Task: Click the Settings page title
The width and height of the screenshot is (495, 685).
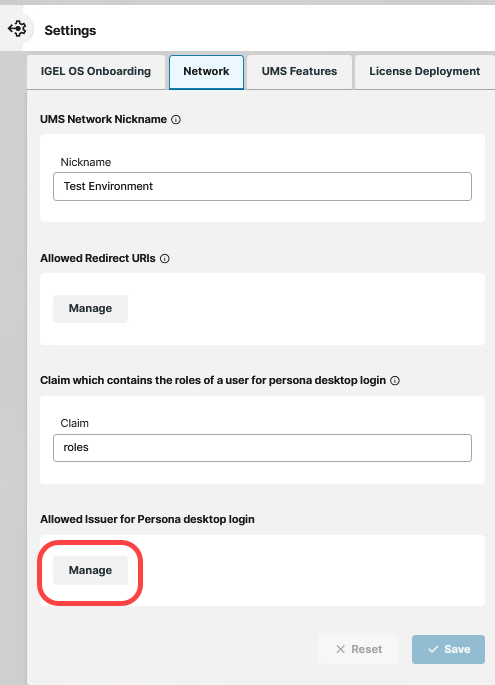Action: tap(70, 31)
